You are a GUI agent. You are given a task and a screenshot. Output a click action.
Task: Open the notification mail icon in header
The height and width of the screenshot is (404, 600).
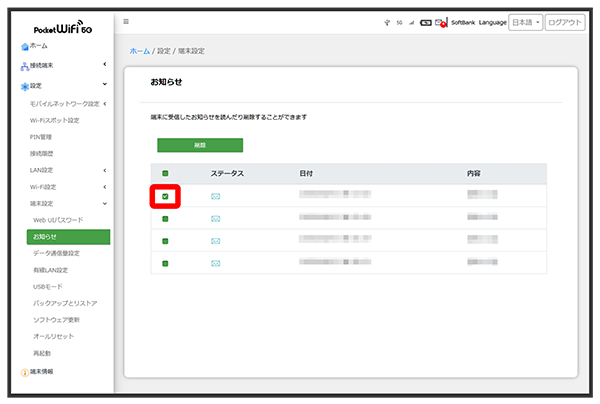click(x=441, y=22)
